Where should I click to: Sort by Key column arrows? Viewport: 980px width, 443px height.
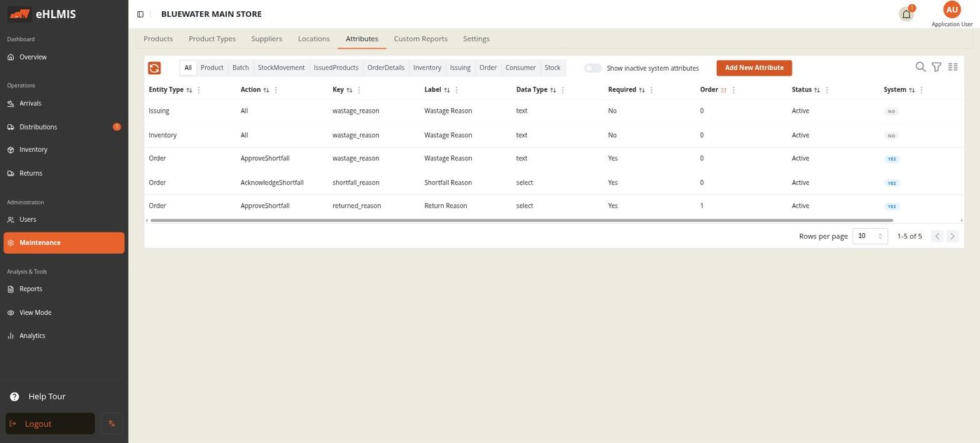click(x=349, y=90)
